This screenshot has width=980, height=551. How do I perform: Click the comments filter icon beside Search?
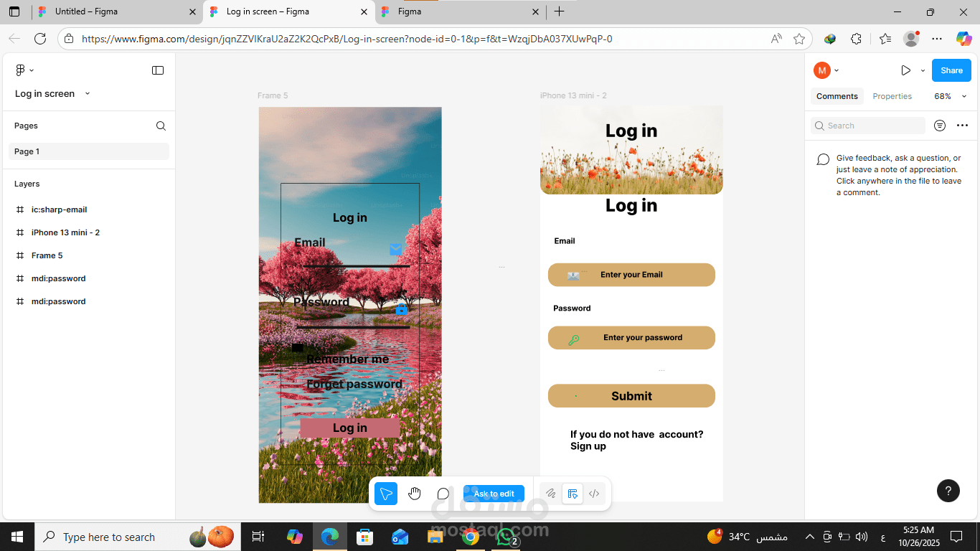(940, 126)
